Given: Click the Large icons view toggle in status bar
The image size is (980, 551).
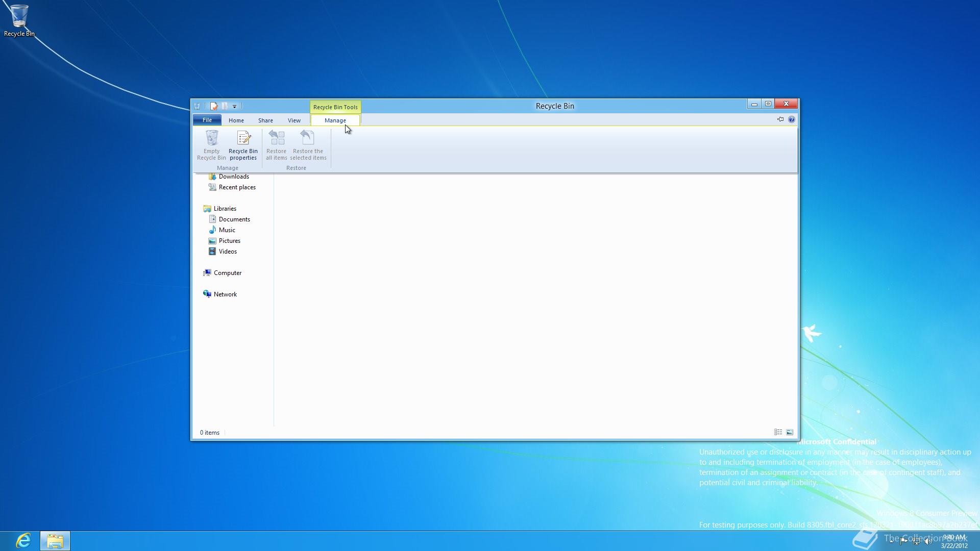Looking at the screenshot, I should (x=790, y=432).
